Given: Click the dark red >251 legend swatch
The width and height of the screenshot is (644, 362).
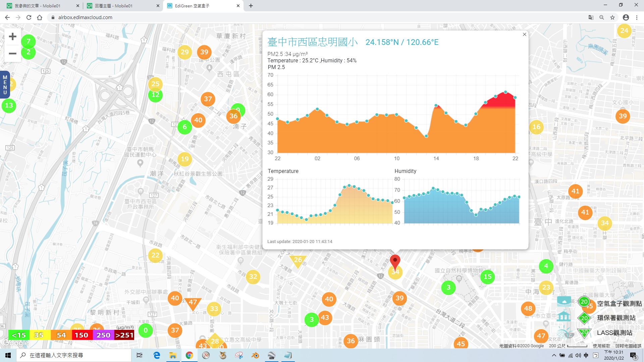Looking at the screenshot, I should pos(124,335).
